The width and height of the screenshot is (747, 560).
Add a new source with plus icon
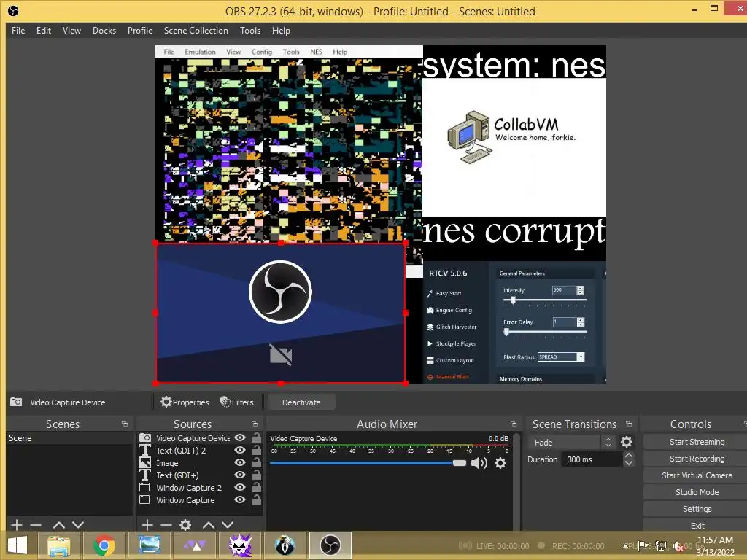click(x=147, y=525)
